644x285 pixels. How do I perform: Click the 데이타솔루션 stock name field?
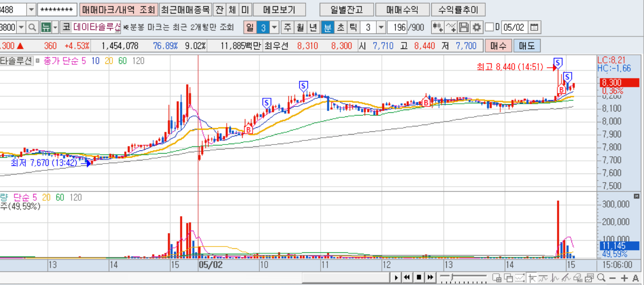coord(97,27)
